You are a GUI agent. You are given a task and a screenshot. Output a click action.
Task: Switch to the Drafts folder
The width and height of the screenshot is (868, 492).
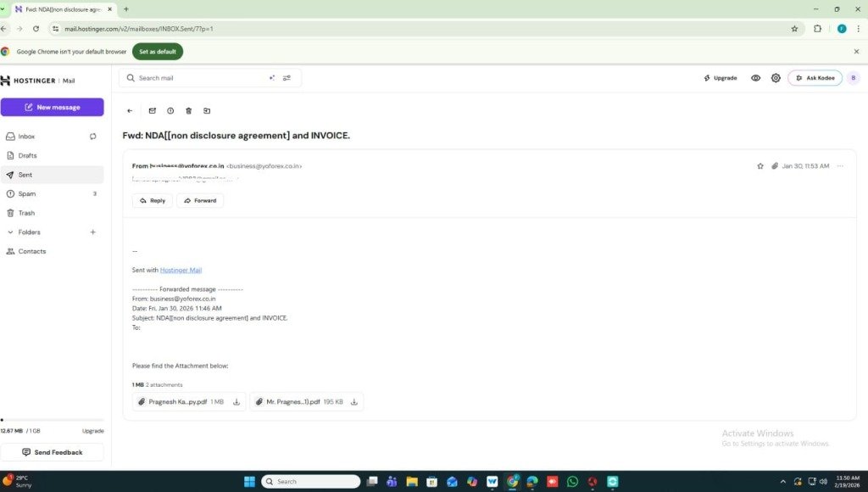26,155
